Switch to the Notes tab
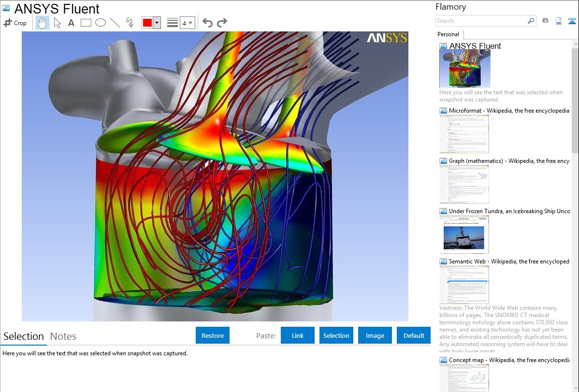Image resolution: width=579 pixels, height=392 pixels. point(63,336)
